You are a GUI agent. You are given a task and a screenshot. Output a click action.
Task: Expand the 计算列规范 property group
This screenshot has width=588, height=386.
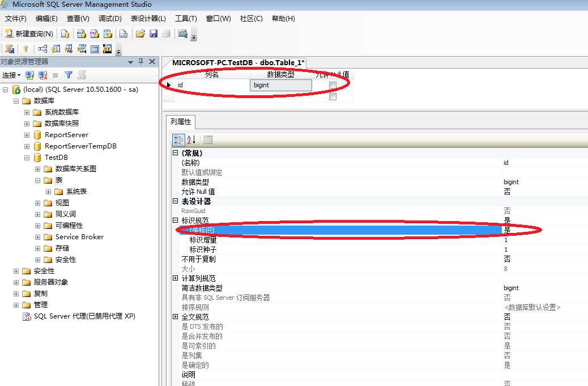click(x=175, y=278)
